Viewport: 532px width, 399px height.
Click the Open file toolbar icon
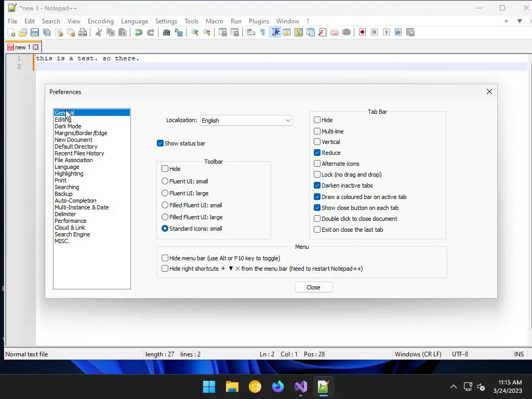23,32
